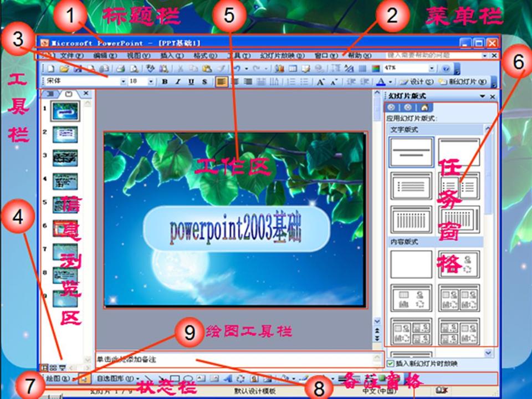Screen dimensions: 532x399
Task: Select the Rectangle drawing tool
Action: [x=175, y=378]
